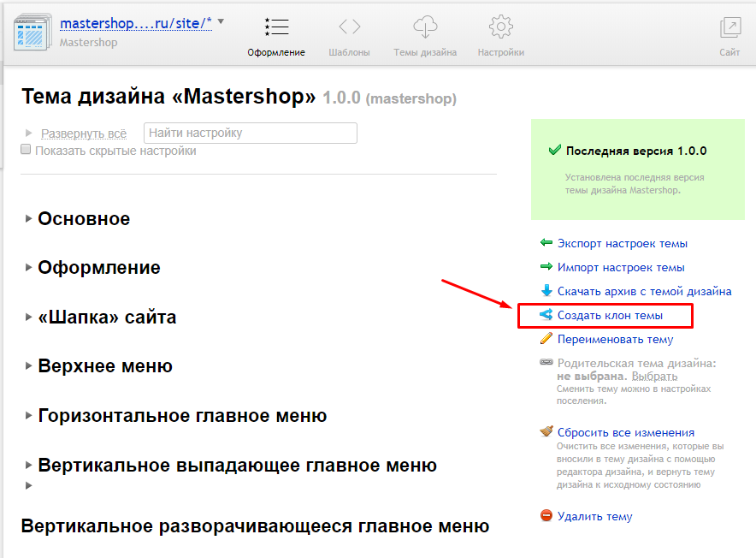Open Темы дизайна cloud download icon

[x=425, y=27]
